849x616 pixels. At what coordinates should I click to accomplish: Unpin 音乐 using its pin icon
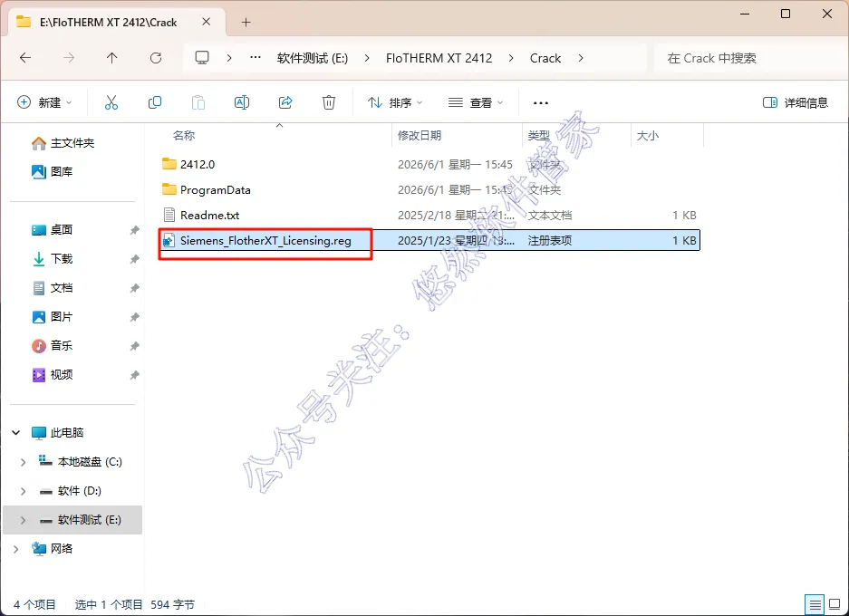(134, 346)
